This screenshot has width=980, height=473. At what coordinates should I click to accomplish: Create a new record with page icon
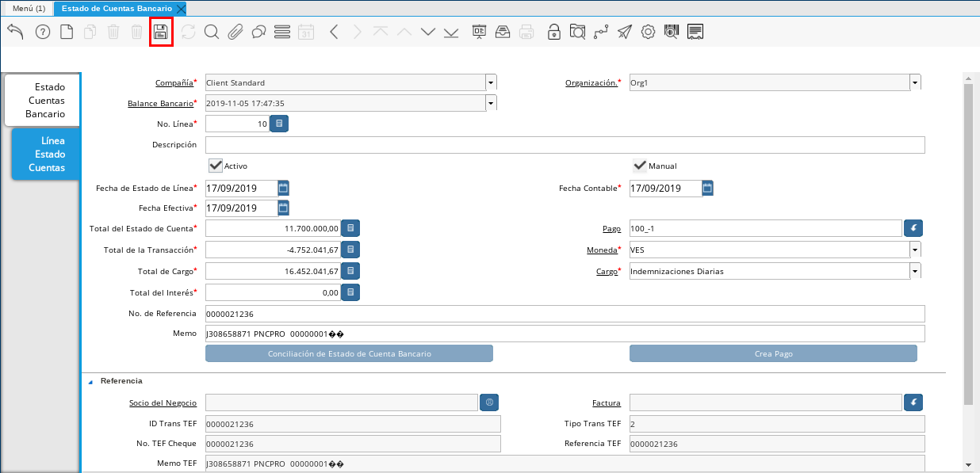pos(67,32)
